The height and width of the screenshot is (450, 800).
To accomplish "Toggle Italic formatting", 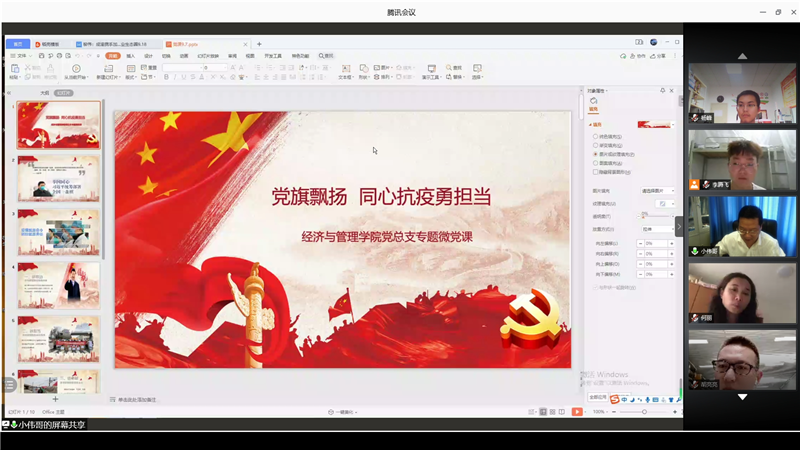I will point(175,77).
